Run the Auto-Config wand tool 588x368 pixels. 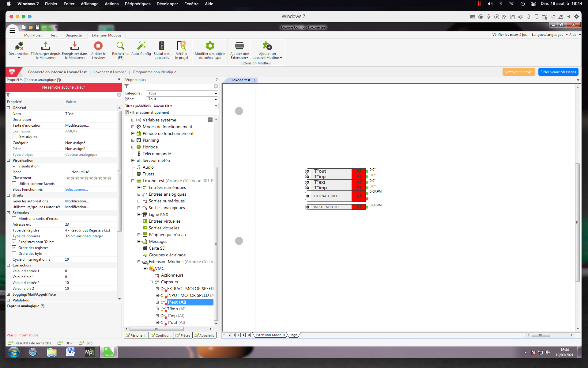coord(141,46)
